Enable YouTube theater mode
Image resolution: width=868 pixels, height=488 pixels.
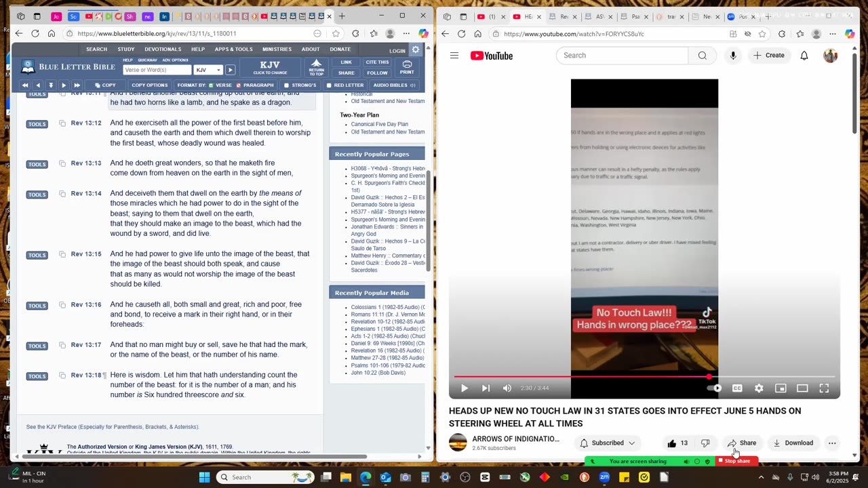coord(802,388)
